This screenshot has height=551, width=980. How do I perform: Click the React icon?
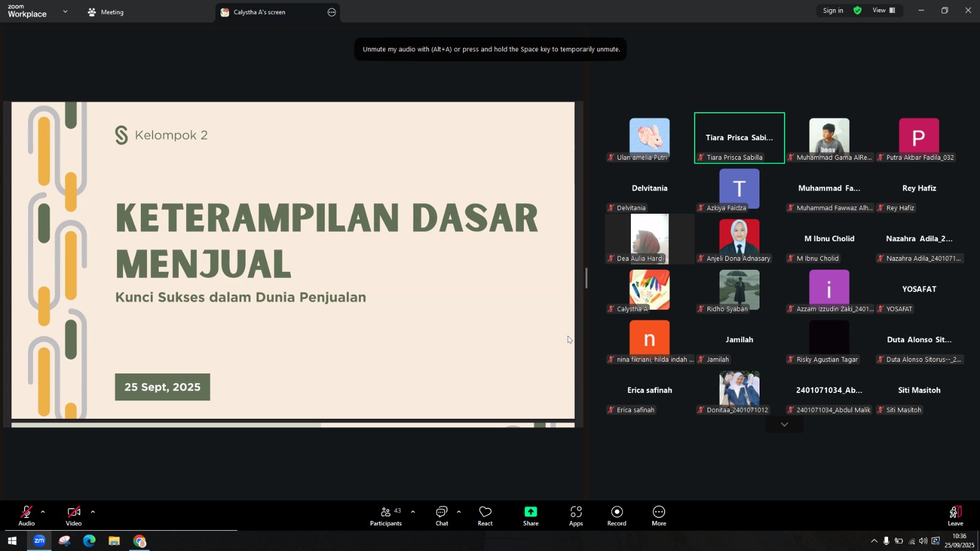(x=485, y=516)
